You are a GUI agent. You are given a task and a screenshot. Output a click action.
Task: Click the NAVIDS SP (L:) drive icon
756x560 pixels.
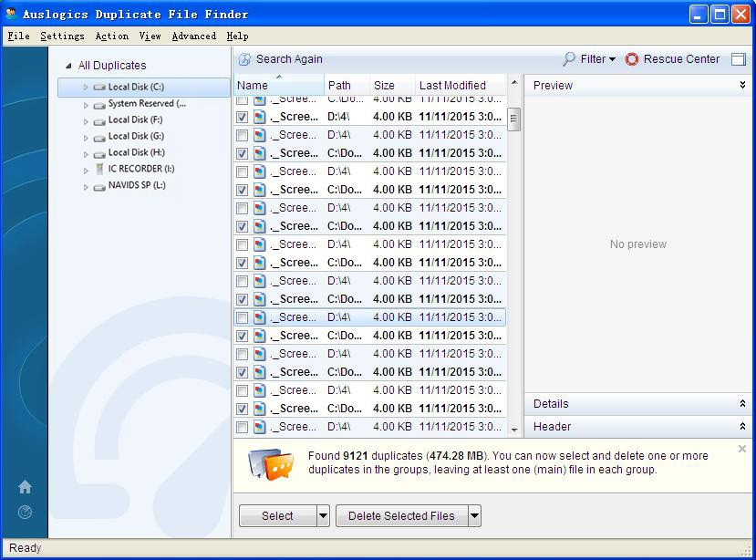tap(99, 187)
